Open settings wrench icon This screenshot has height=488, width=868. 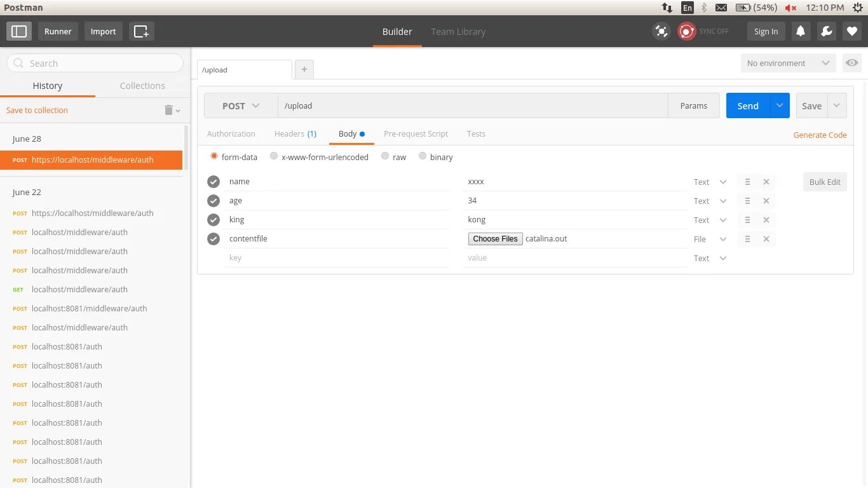click(827, 31)
